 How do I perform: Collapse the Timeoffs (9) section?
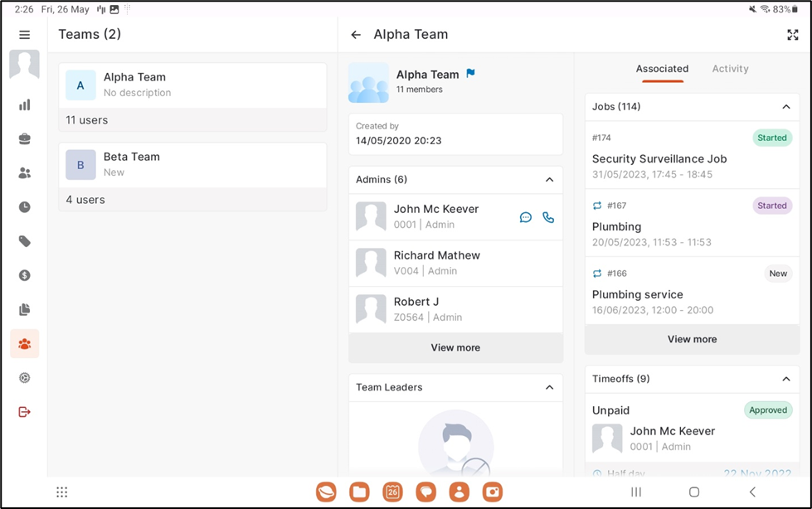(x=785, y=379)
